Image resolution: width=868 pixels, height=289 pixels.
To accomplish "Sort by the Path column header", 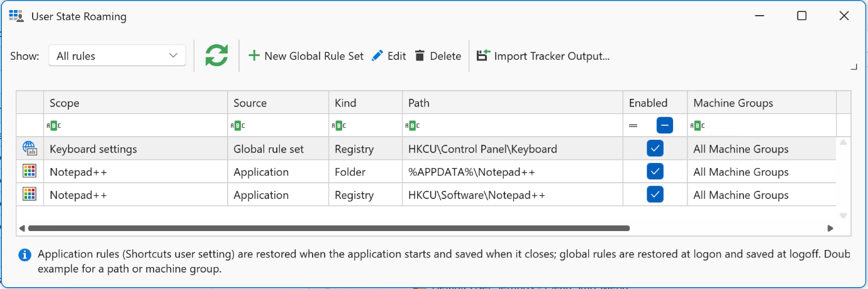I will pos(513,103).
